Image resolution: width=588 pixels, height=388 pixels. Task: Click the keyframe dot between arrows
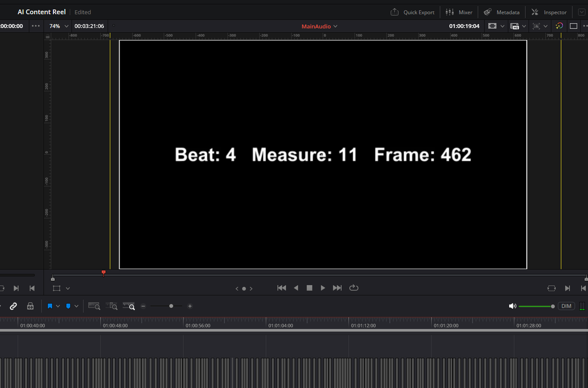click(x=244, y=289)
